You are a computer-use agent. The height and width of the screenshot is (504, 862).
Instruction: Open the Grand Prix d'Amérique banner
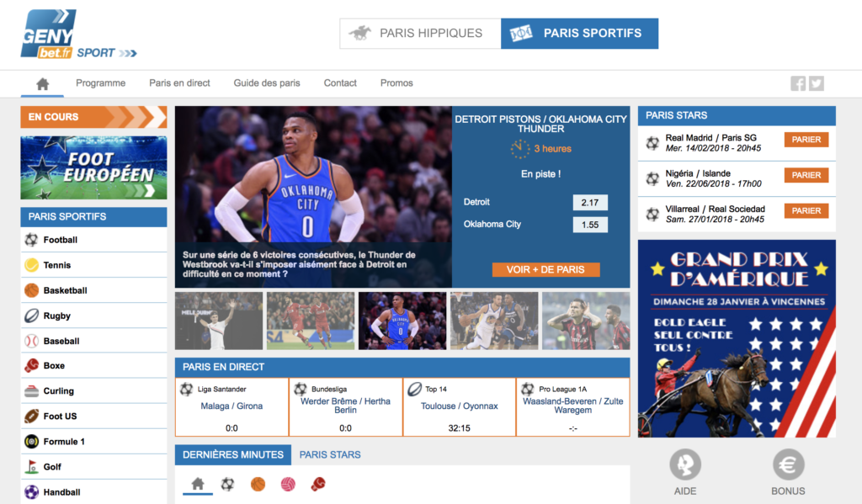coord(737,338)
